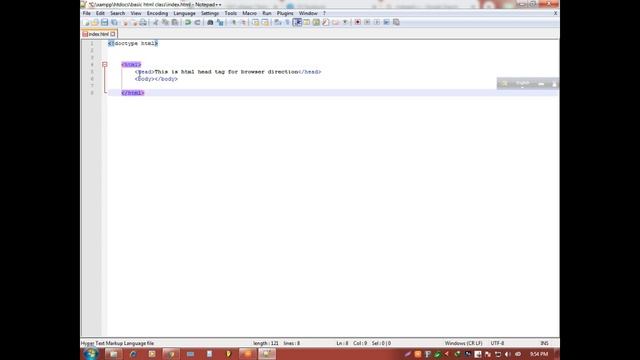Screen dimensions: 640x360
Task: Select the index.html document tab
Action: tap(98, 34)
